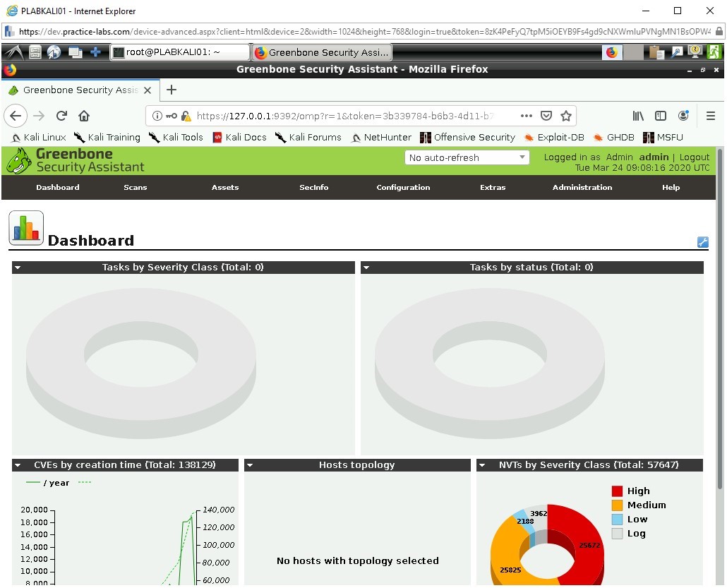The height and width of the screenshot is (588, 727).
Task: Open the No auto-refresh dropdown
Action: click(x=467, y=158)
